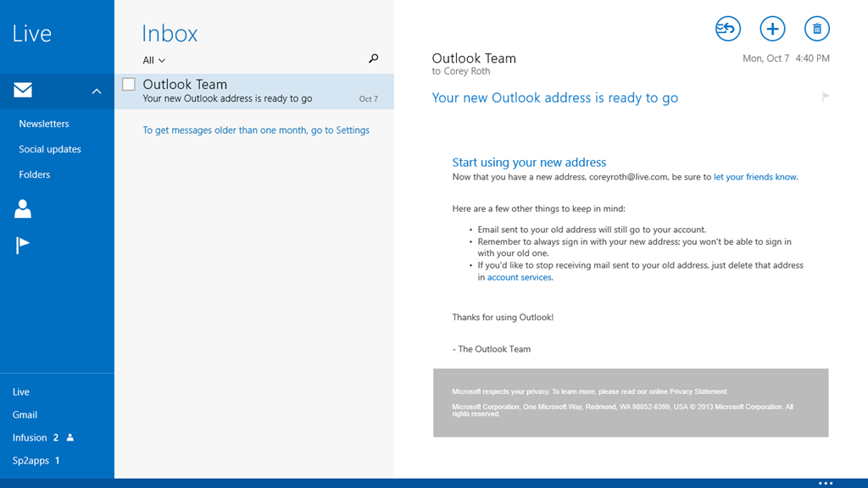Click the 'Your new Outlook address is ready to go' heading

pyautogui.click(x=554, y=98)
